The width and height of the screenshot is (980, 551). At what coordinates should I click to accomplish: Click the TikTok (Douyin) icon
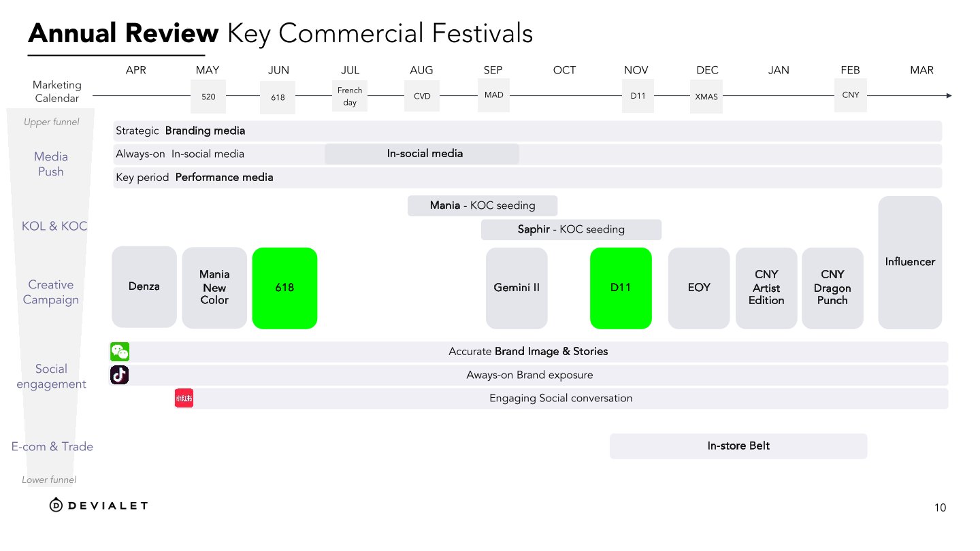[120, 375]
